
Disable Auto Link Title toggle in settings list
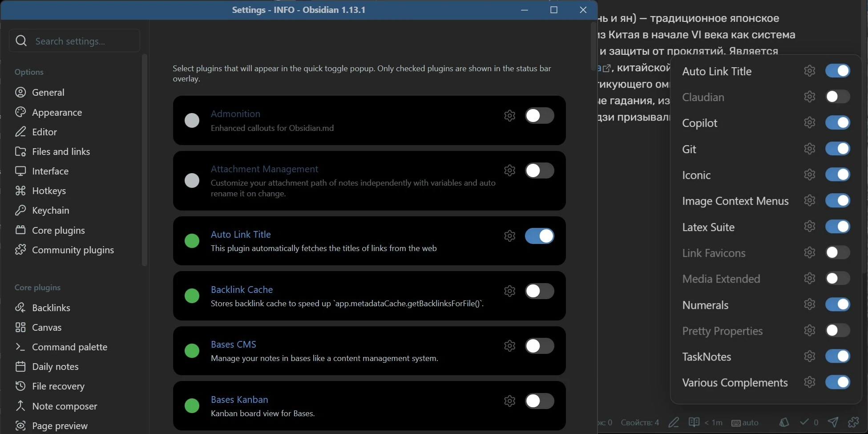[x=539, y=236]
